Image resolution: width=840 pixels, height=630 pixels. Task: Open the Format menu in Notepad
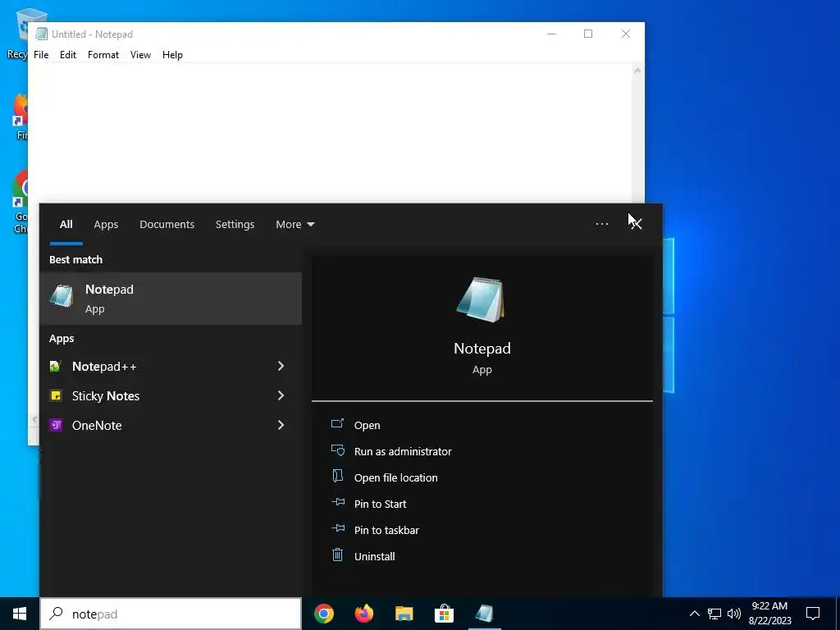[103, 55]
